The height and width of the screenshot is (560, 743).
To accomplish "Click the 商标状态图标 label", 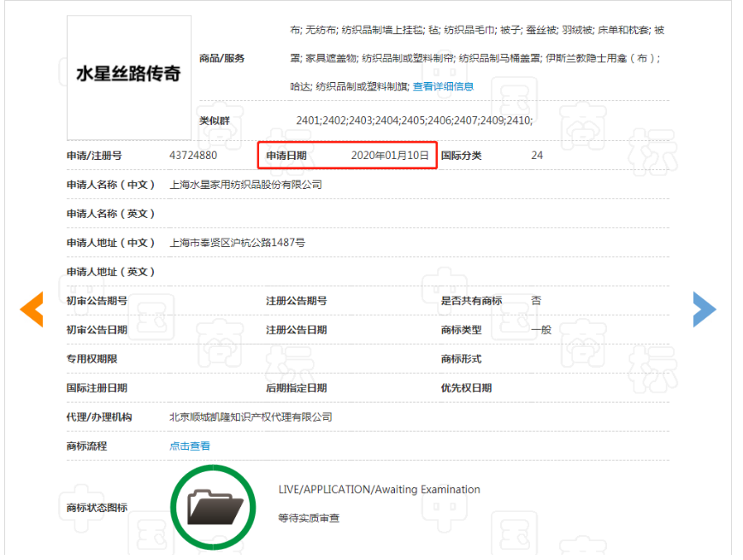I will [x=97, y=508].
